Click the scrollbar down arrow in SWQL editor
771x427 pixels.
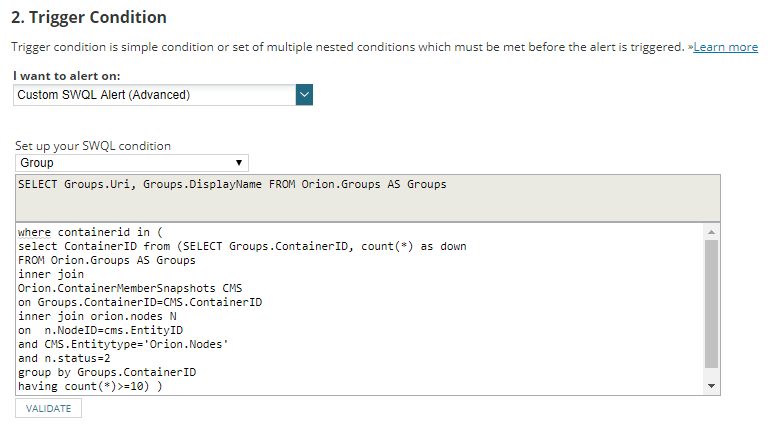(x=712, y=386)
